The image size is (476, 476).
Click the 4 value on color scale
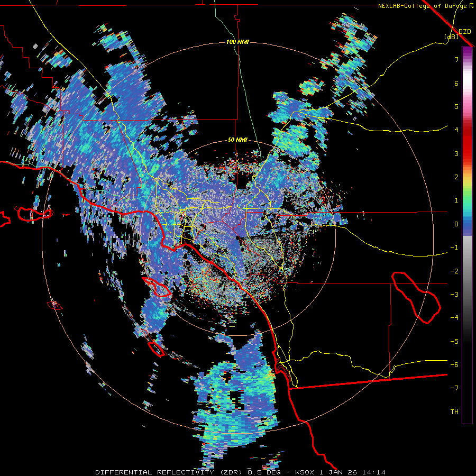pyautogui.click(x=456, y=130)
